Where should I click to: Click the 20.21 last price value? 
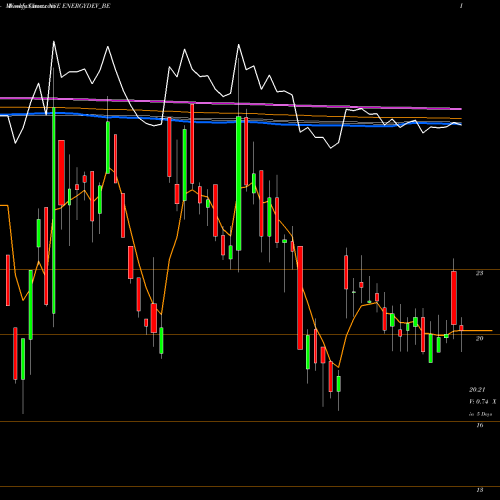tap(477, 389)
